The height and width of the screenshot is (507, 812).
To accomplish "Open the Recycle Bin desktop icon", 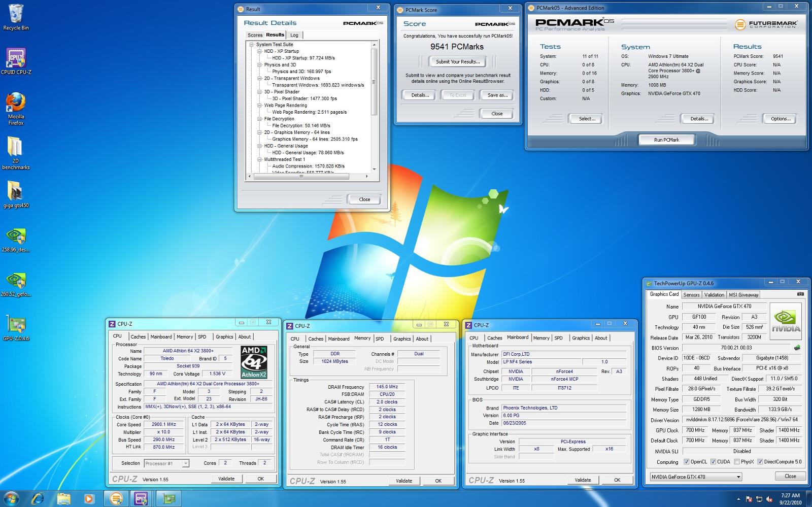I will point(16,17).
